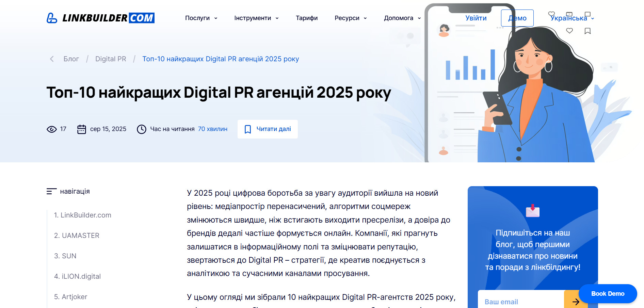Expand the Послуги menu
Viewport: 644px width, 308px height.
[201, 18]
